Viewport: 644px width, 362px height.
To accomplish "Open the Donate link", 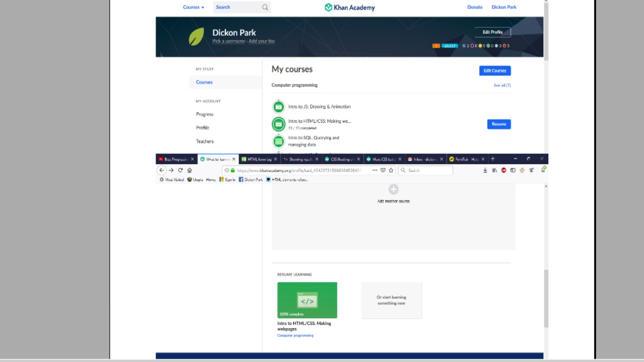I will pos(475,7).
